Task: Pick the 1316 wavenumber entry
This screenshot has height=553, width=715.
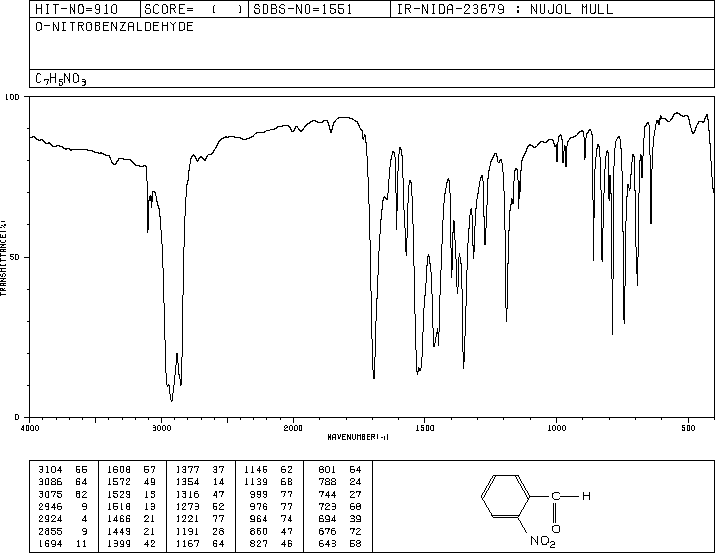Action: [187, 494]
